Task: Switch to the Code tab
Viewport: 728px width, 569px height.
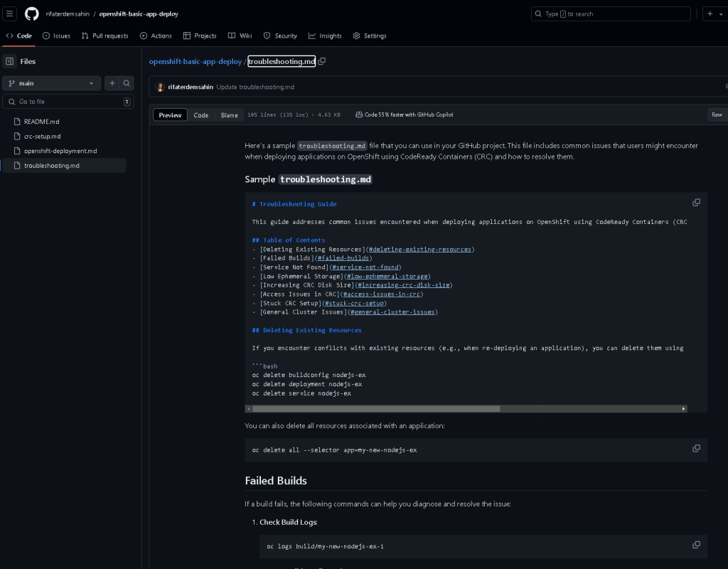Action: pos(19,36)
